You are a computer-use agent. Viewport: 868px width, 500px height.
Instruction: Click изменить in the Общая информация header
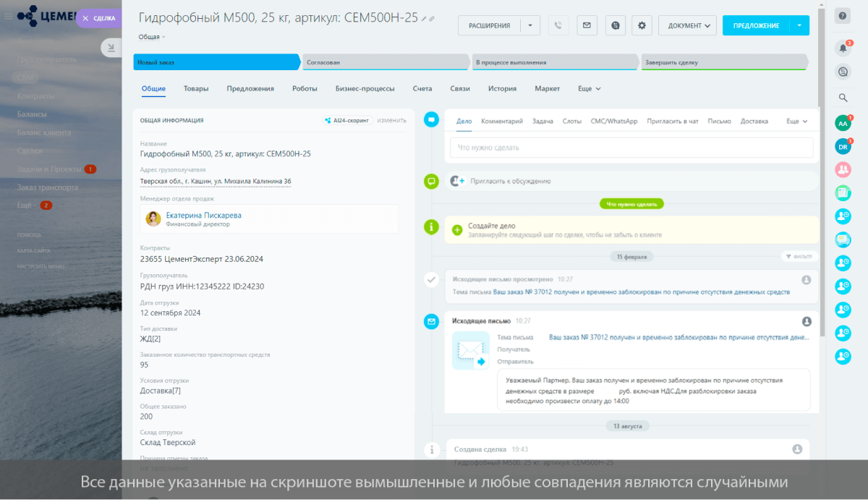[391, 120]
